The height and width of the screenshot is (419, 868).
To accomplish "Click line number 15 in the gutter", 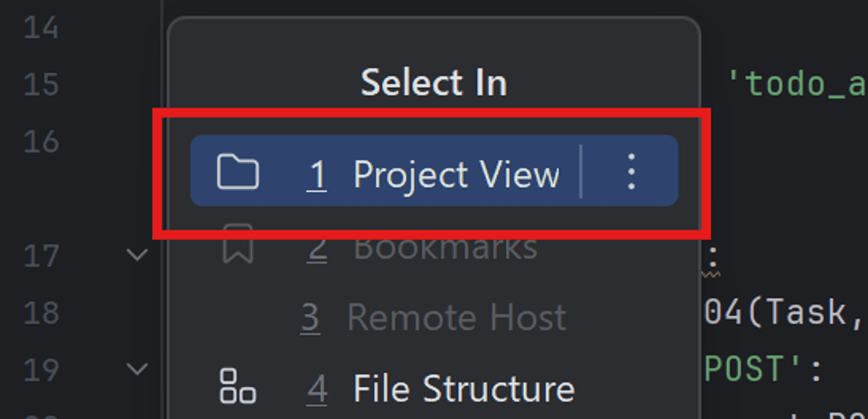I will 41,84.
